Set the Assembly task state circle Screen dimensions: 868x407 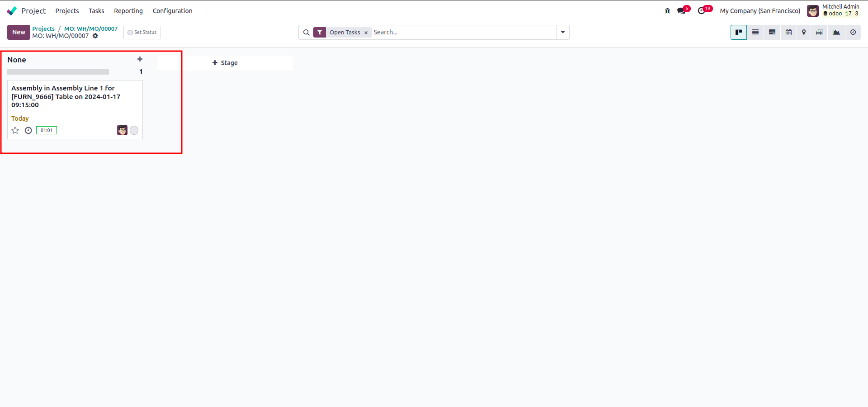click(x=134, y=130)
